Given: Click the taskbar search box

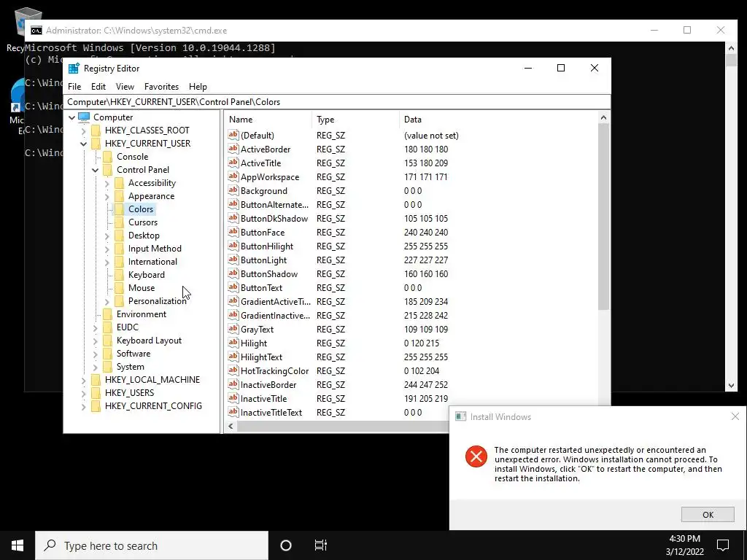Looking at the screenshot, I should click(152, 545).
